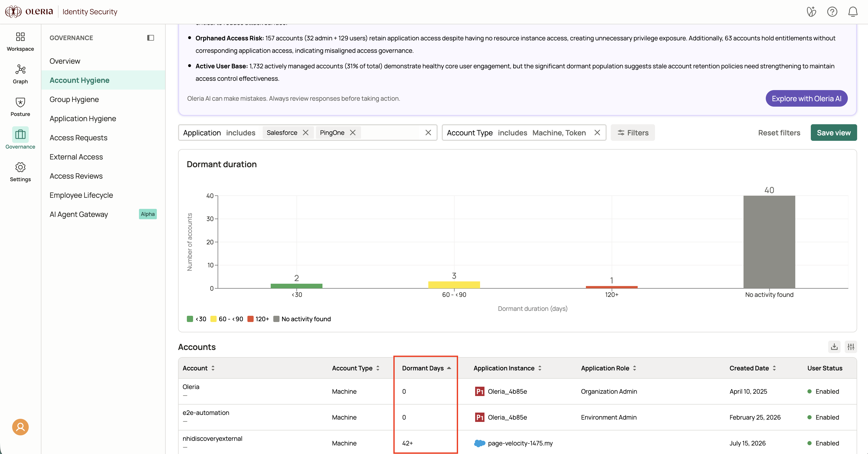Select Account Hygiene menu item
The image size is (868, 454).
pyautogui.click(x=103, y=80)
